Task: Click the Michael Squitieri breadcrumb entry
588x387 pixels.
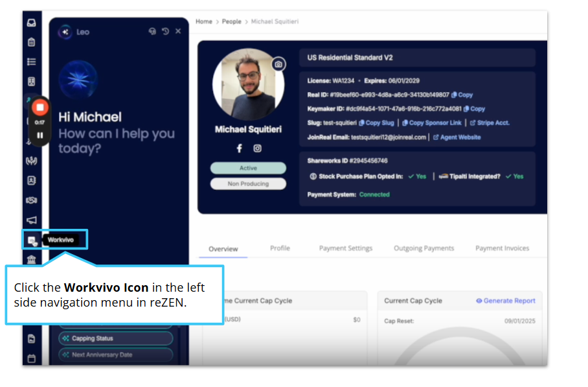Action: point(275,21)
